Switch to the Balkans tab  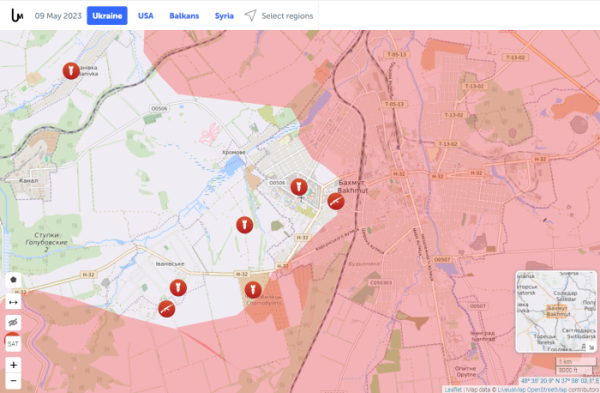[184, 16]
